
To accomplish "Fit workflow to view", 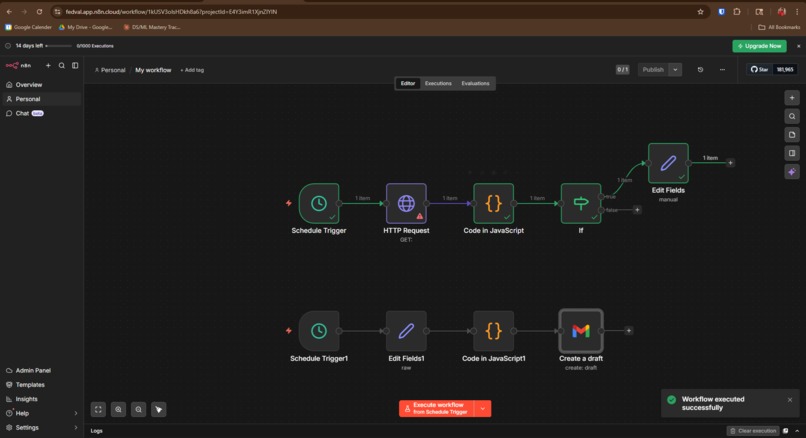I will click(98, 409).
